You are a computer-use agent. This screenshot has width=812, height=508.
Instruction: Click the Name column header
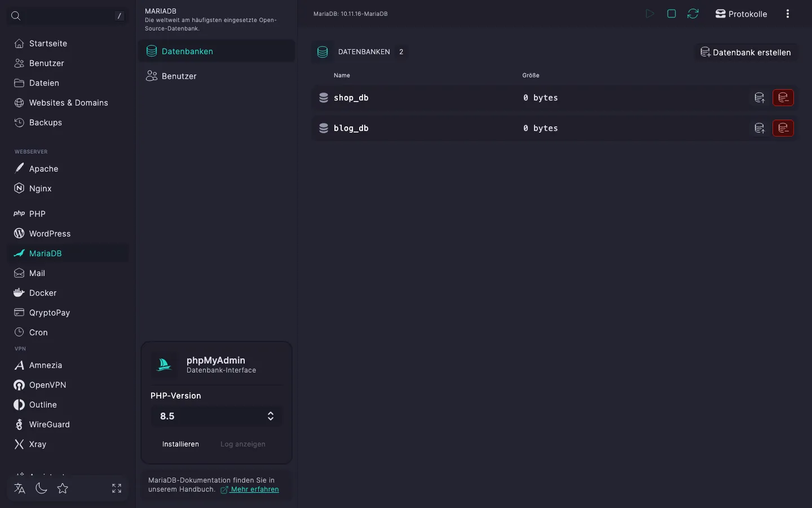tap(342, 75)
